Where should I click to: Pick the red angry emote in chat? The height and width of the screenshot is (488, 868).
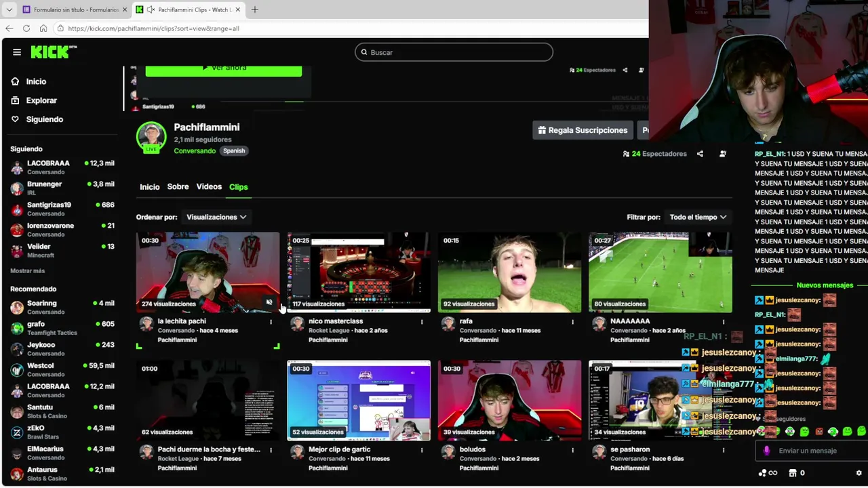click(819, 431)
